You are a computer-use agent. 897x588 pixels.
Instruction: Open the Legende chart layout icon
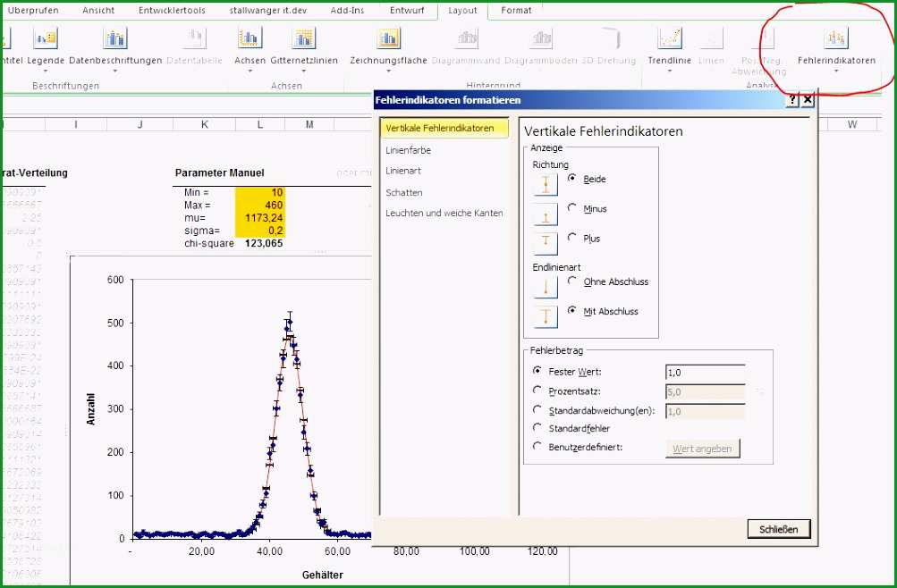click(x=46, y=38)
